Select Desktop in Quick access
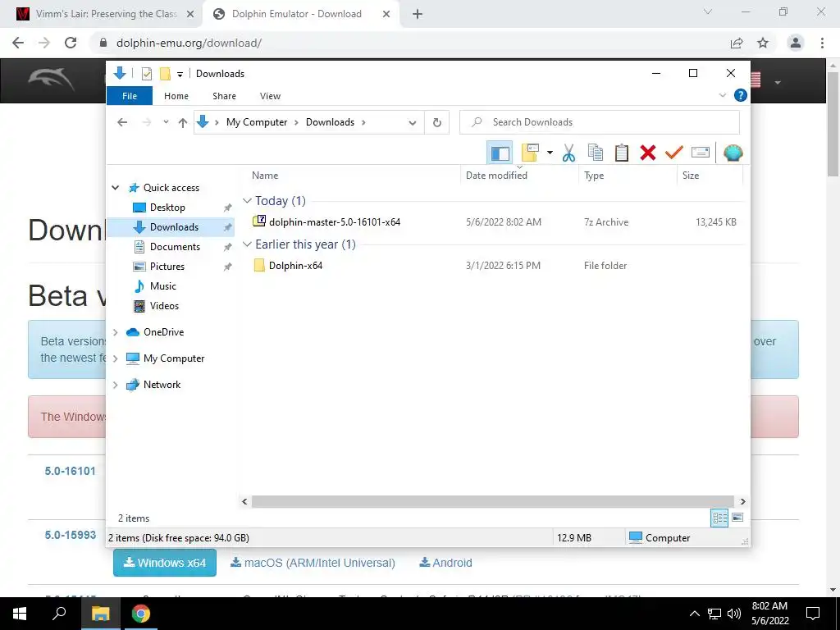Screen dimensions: 840x630 point(167,208)
